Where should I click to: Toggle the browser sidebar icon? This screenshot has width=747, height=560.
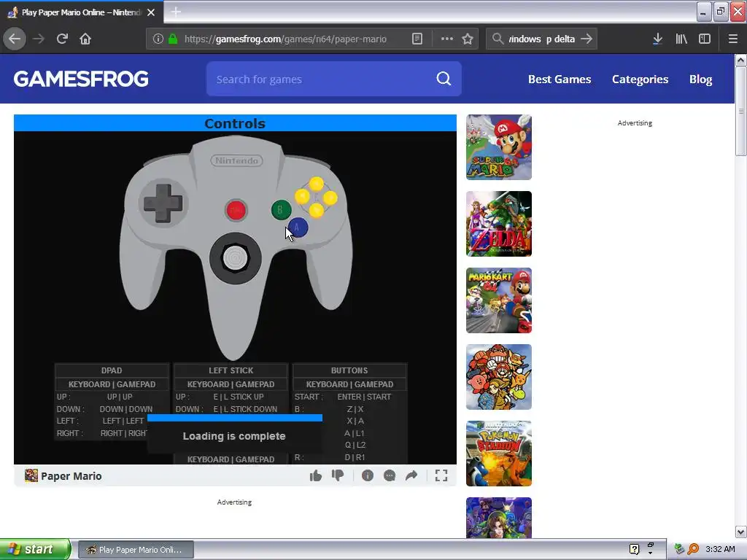(705, 39)
